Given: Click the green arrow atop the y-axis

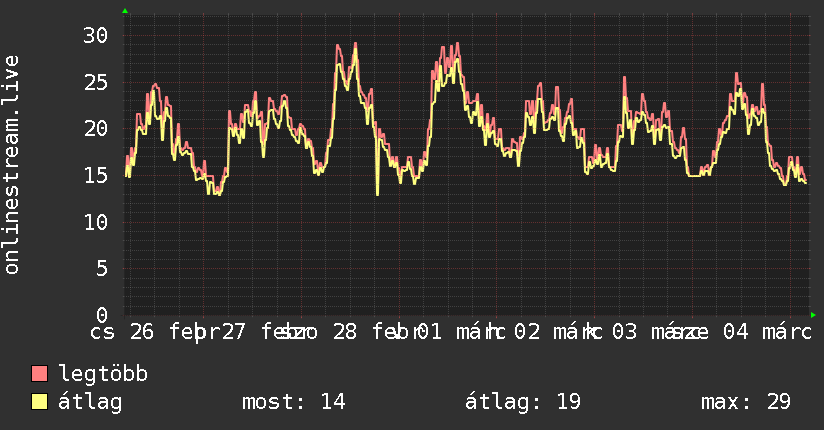Looking at the screenshot, I should click(x=125, y=11).
